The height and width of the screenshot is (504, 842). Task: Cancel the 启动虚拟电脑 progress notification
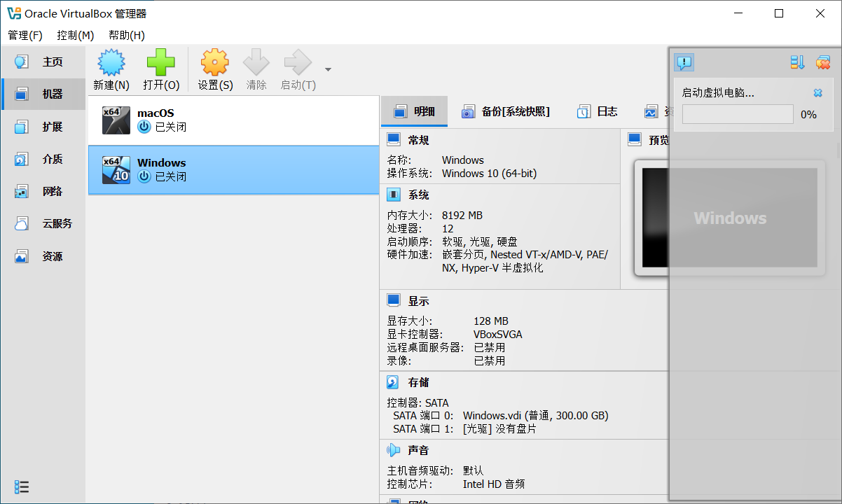click(817, 93)
